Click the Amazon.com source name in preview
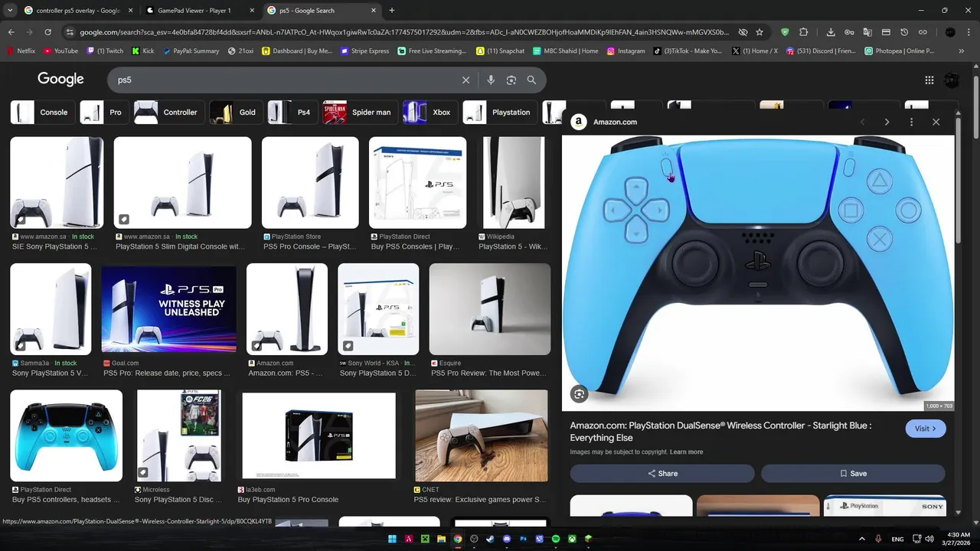980x551 pixels. click(615, 122)
